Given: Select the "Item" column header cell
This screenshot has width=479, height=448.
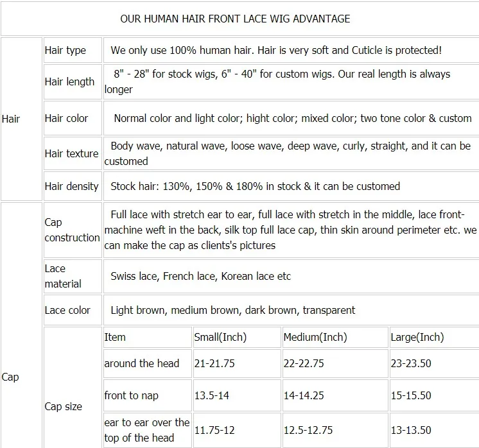Looking at the screenshot, I should pos(115,337).
